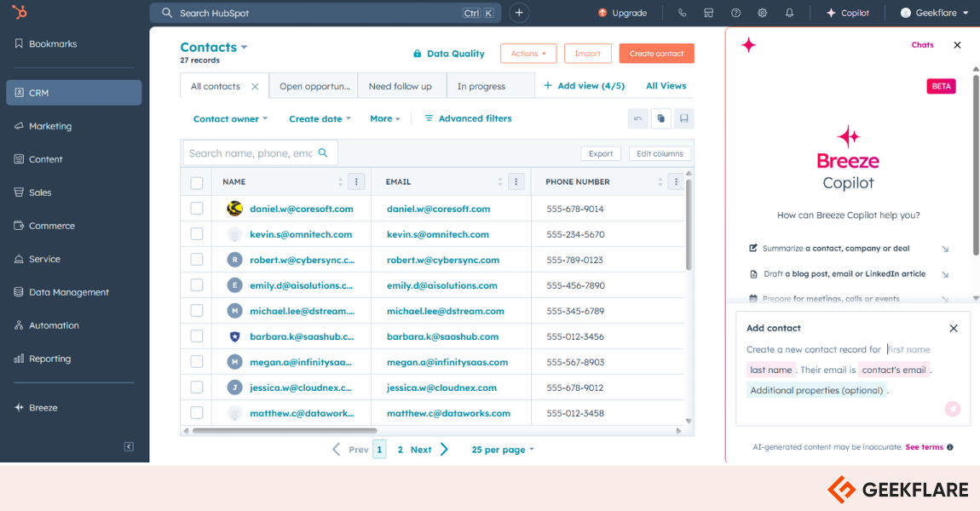Open the See terms link

924,447
